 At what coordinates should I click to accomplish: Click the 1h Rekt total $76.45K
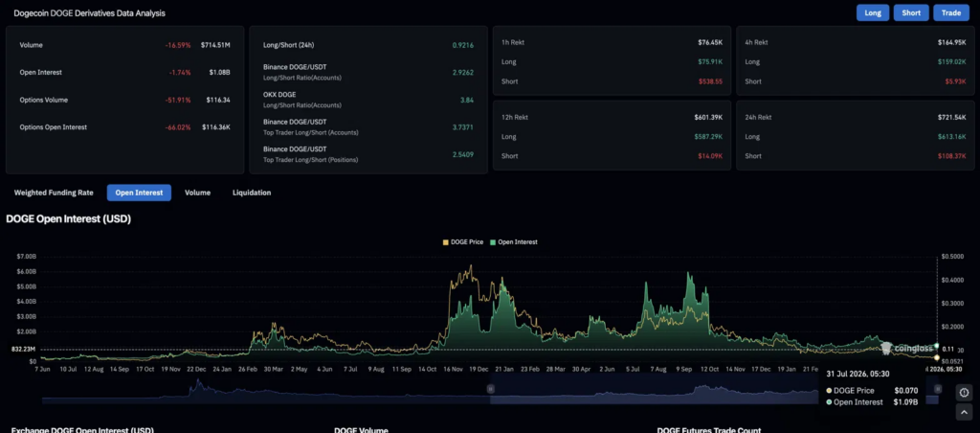pos(710,42)
